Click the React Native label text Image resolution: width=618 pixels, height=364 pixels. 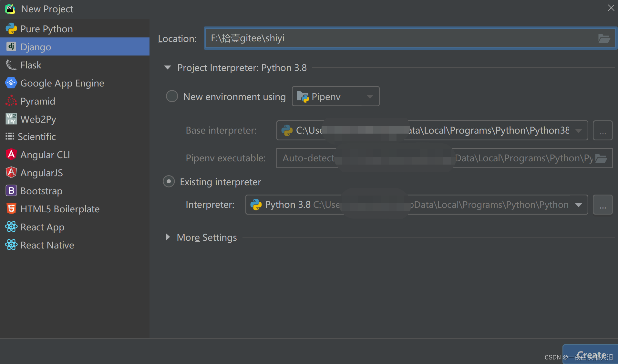click(47, 245)
